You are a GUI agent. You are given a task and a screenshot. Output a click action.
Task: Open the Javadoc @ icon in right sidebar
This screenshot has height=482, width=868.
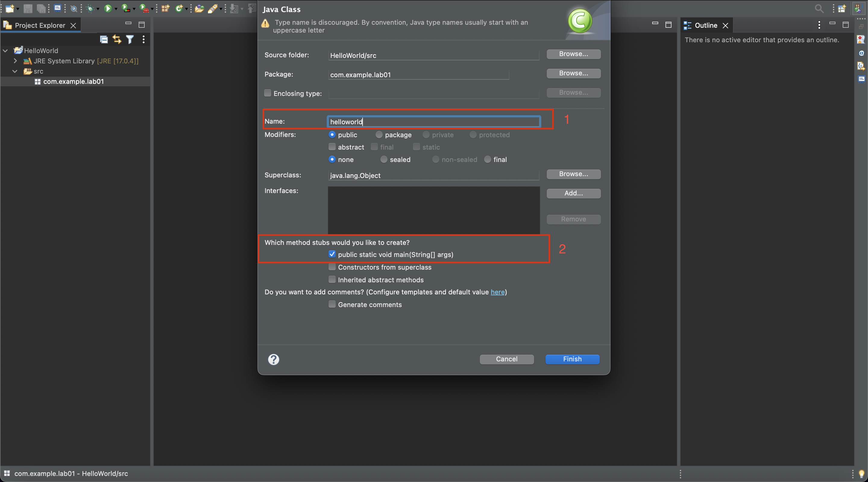[861, 53]
